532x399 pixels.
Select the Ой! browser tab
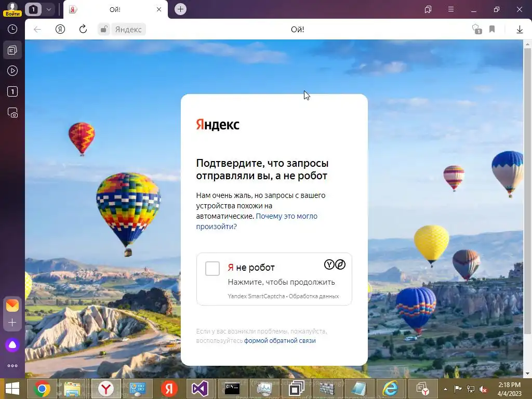[x=115, y=9]
